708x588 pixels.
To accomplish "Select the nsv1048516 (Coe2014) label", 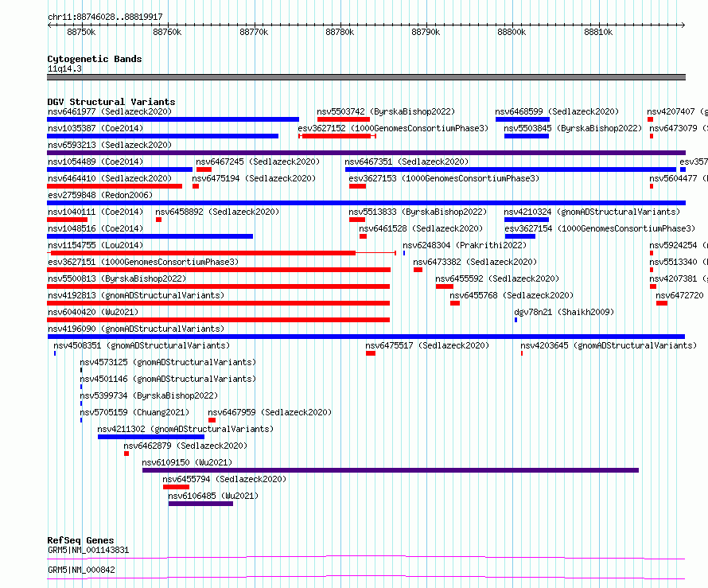I will [x=95, y=228].
